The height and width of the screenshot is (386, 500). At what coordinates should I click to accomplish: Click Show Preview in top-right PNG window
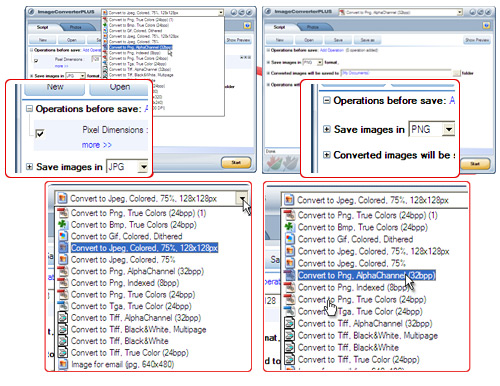point(477,40)
